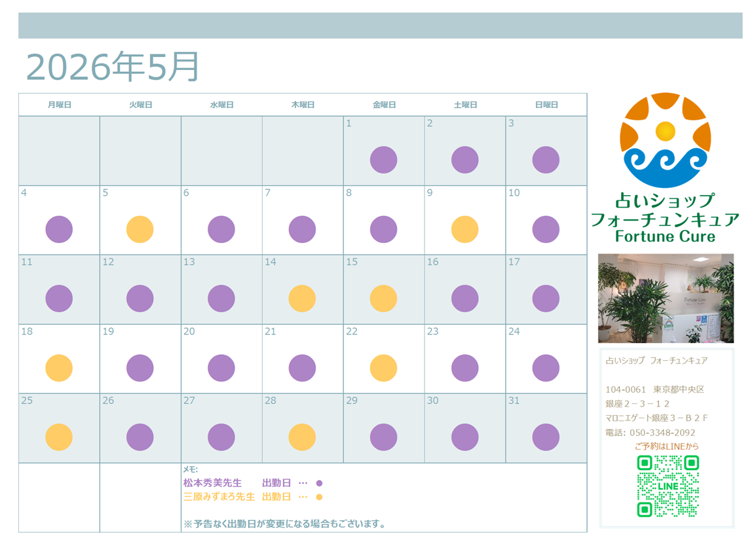Click the yellow circle on May 14
756x548 pixels.
click(x=302, y=299)
